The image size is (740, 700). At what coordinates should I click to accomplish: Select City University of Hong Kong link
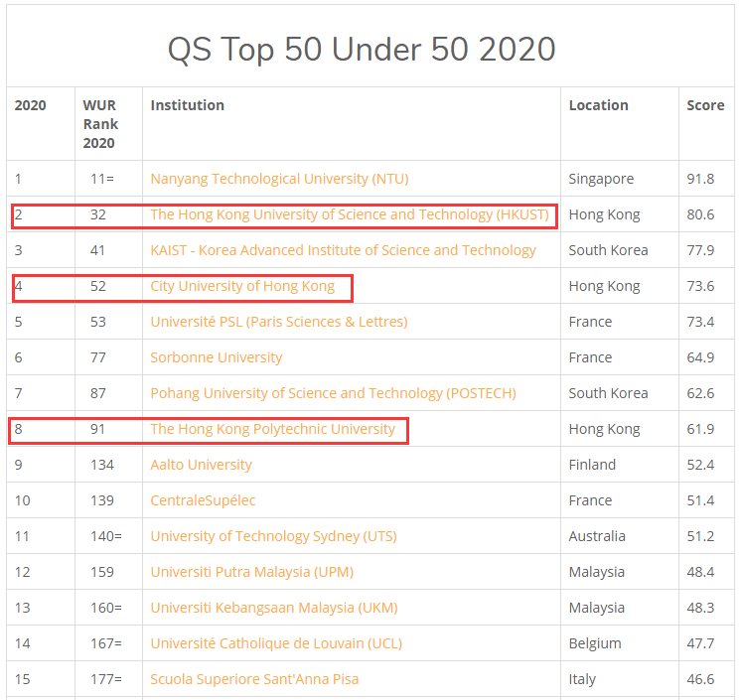(x=242, y=286)
